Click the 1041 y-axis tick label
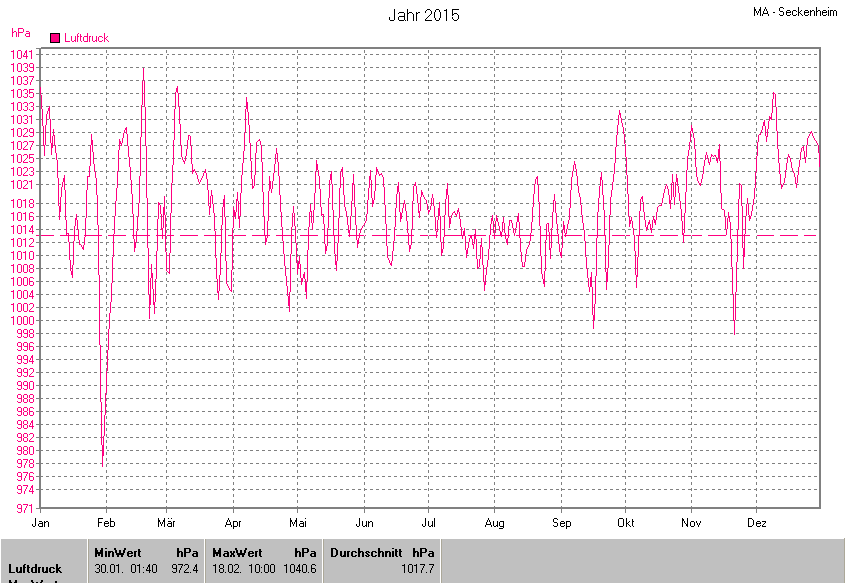Image resolution: width=845 pixels, height=583 pixels. click(x=21, y=54)
